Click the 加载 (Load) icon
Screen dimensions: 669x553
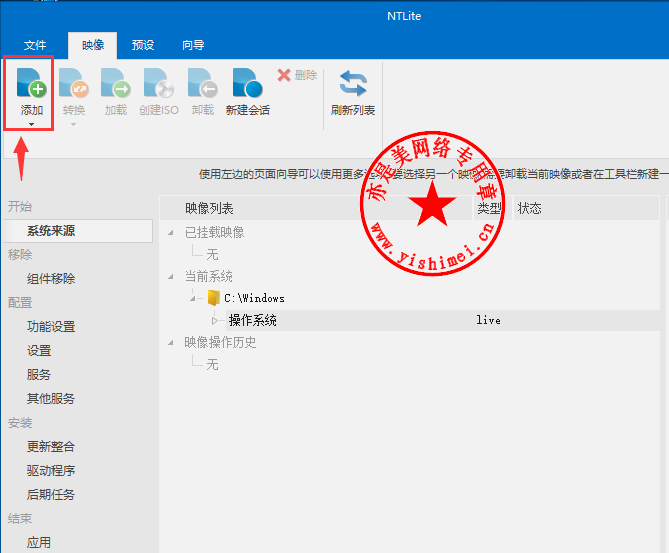click(x=116, y=83)
